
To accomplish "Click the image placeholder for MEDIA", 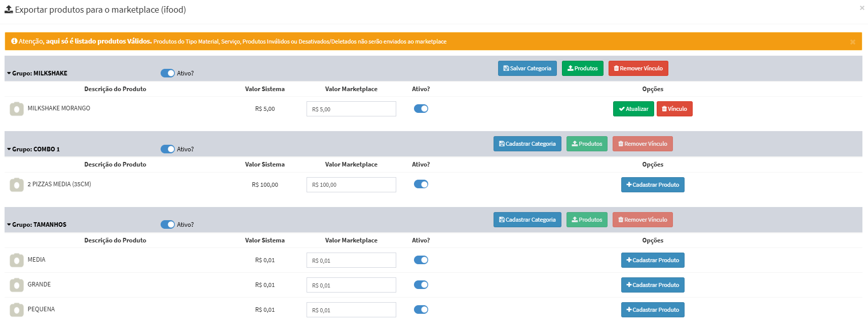I will [x=17, y=260].
